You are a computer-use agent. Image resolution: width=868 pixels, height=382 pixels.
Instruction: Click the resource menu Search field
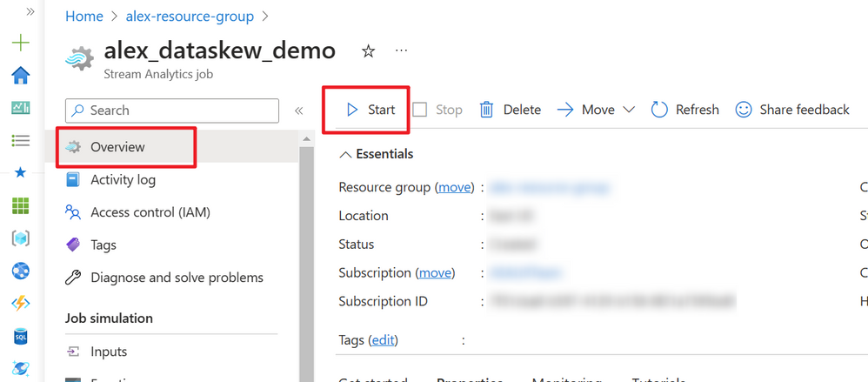pyautogui.click(x=172, y=111)
